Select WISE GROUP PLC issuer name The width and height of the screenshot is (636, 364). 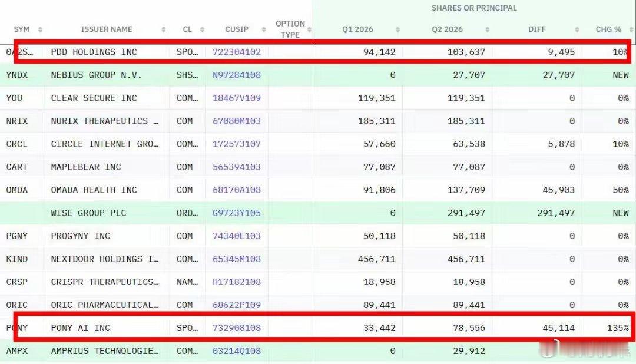pos(88,213)
